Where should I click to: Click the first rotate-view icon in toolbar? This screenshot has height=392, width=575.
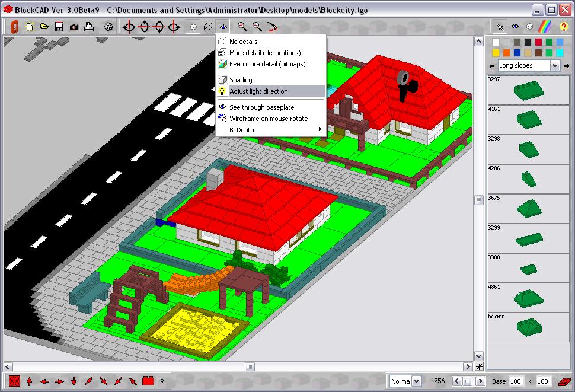coord(129,27)
